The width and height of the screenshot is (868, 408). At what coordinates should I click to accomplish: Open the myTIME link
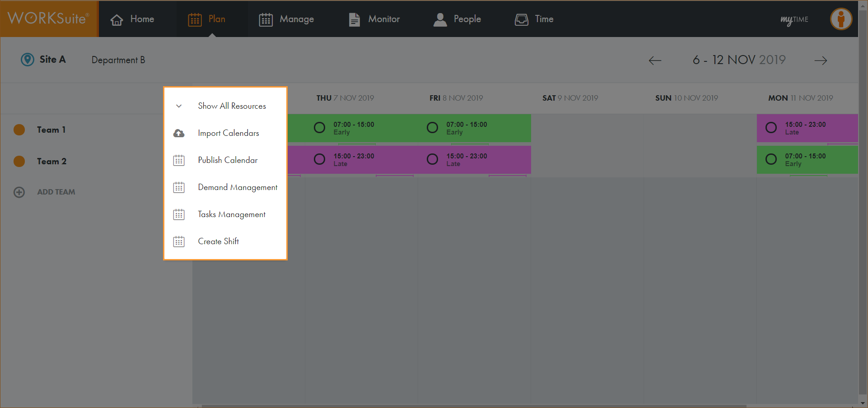794,19
